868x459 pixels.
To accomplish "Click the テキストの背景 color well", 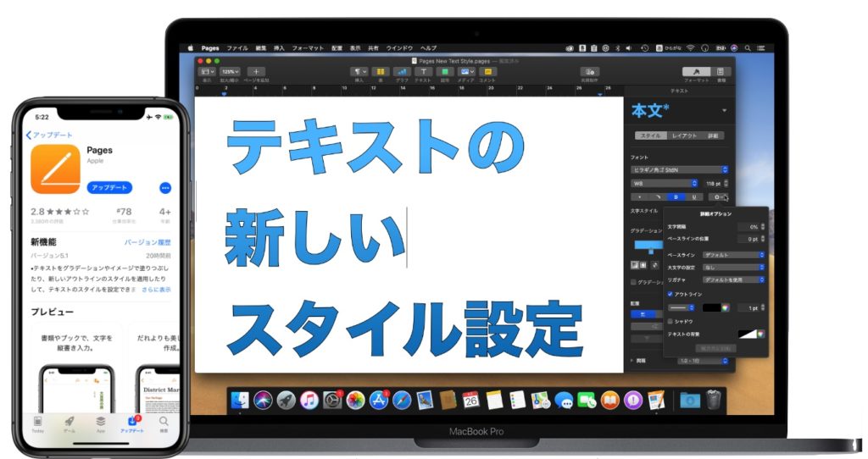I will coord(748,334).
